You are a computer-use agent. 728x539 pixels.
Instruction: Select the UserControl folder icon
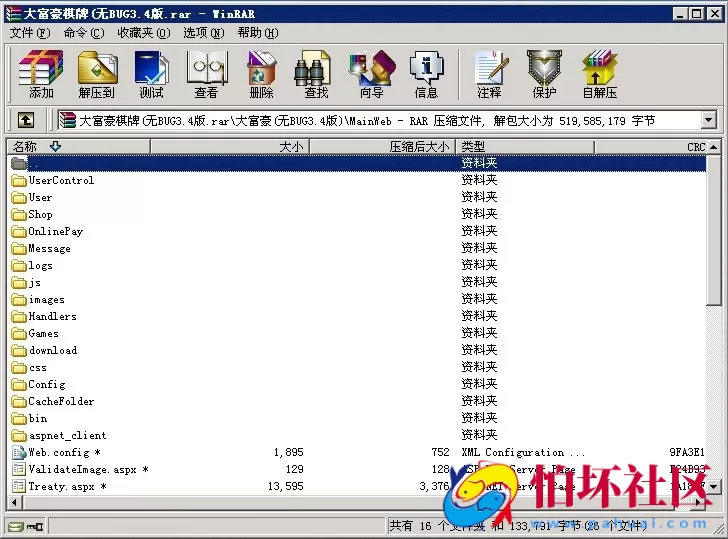(19, 180)
